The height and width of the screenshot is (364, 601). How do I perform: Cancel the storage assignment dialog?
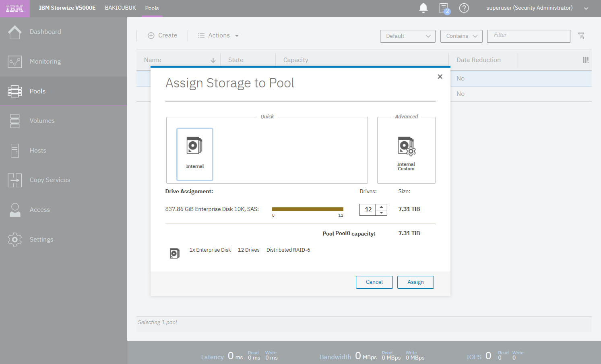pyautogui.click(x=374, y=282)
